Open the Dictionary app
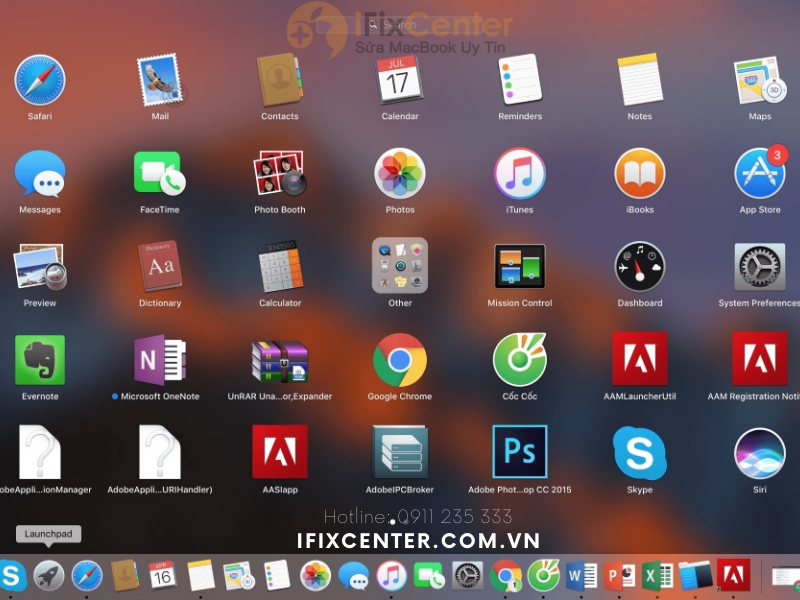 [x=160, y=266]
